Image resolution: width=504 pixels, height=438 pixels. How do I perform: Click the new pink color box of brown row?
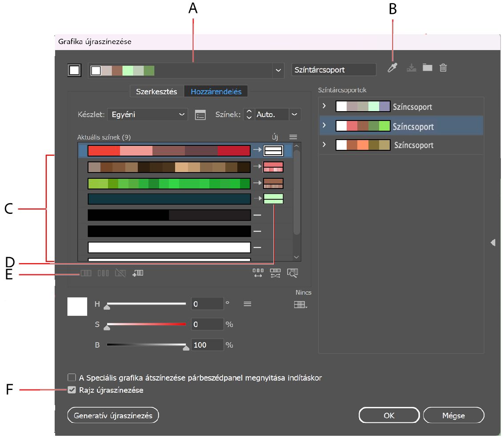tap(273, 167)
